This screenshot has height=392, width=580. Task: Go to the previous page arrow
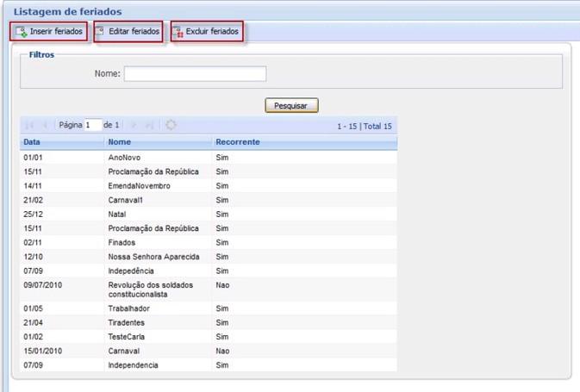tap(46, 125)
